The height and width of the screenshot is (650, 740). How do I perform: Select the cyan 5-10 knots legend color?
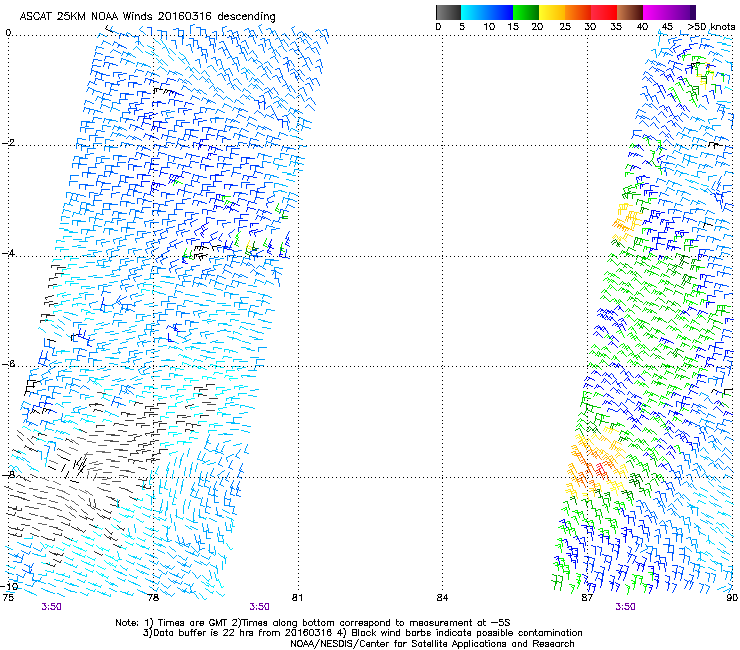point(475,12)
